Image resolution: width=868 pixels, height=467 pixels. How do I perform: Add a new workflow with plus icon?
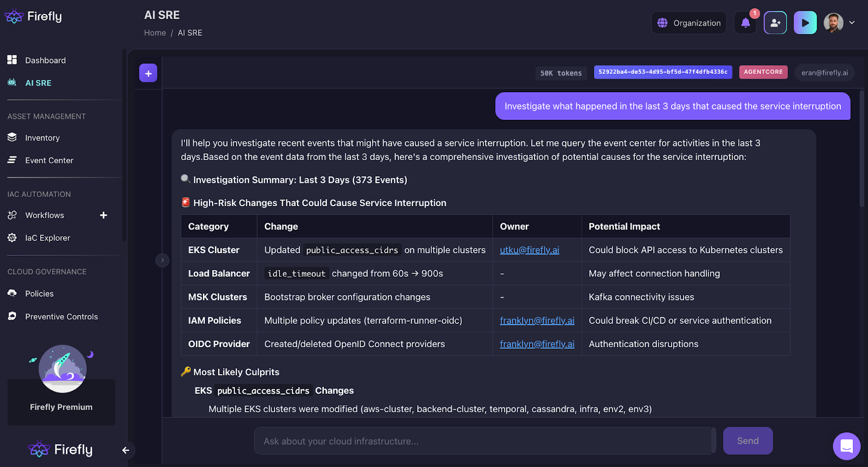104,215
